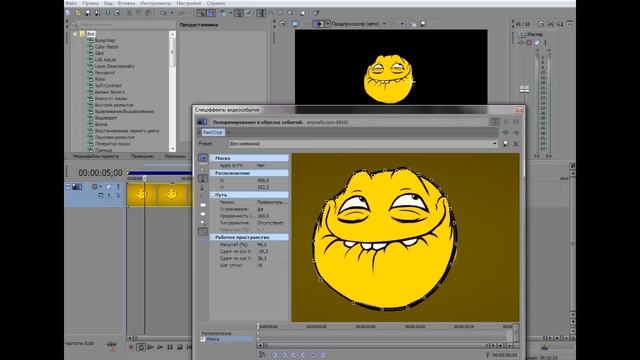Image resolution: width=640 pixels, height=360 pixels.
Task: Collapse the Расположение properties section
Action: [212, 173]
